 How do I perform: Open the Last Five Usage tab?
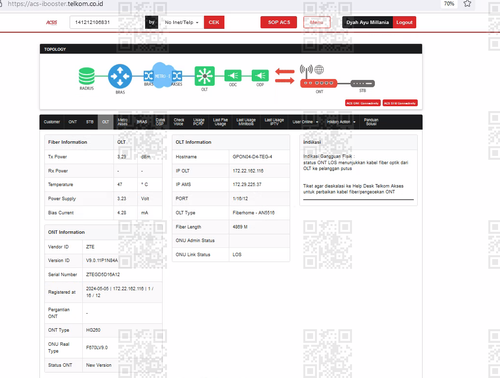point(220,122)
